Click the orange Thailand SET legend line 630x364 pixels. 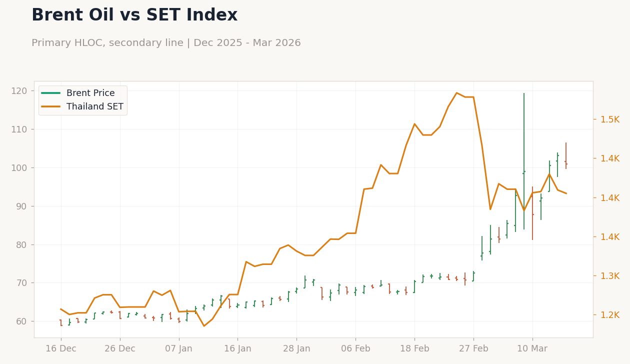click(51, 106)
